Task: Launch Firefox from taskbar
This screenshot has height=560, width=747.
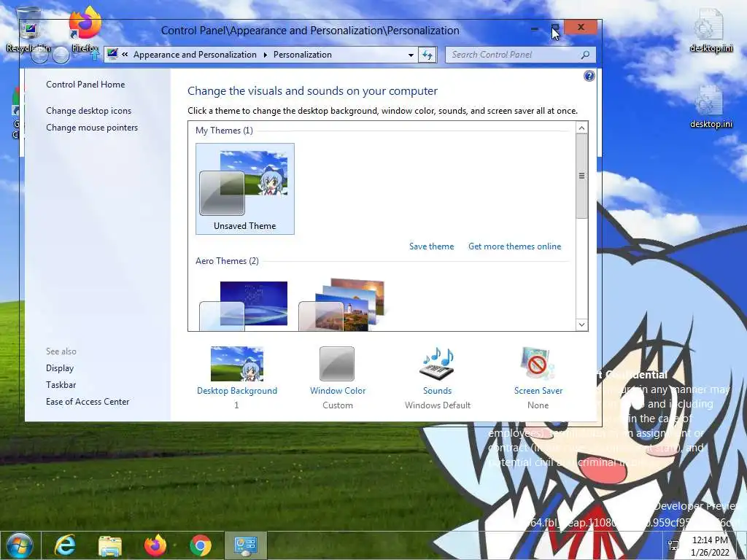Action: pos(155,545)
